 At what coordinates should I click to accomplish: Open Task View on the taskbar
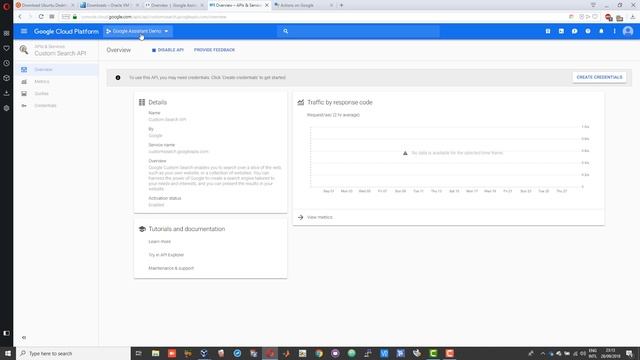[x=139, y=353]
